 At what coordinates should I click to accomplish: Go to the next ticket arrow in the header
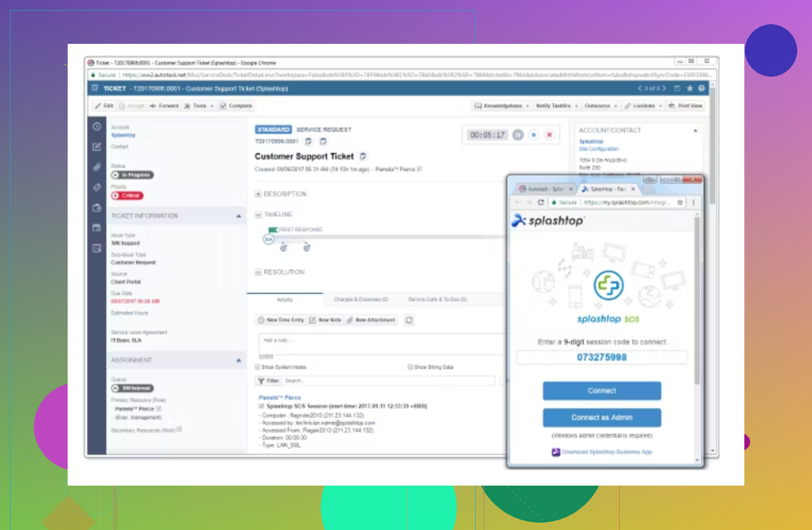[x=664, y=88]
